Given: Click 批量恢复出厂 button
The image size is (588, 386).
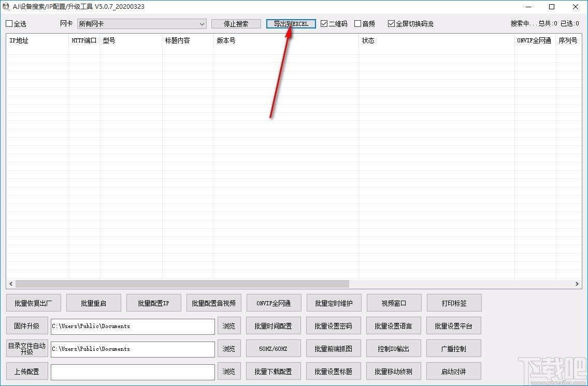Looking at the screenshot, I should click(x=33, y=303).
